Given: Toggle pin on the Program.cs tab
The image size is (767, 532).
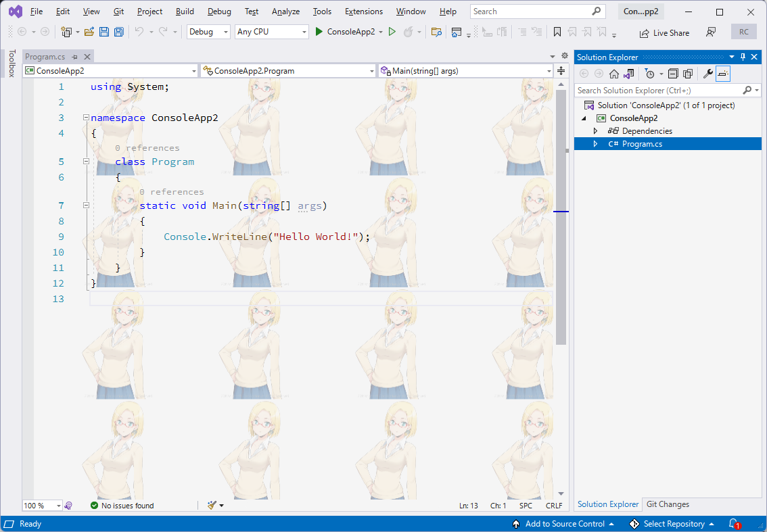Looking at the screenshot, I should [75, 57].
